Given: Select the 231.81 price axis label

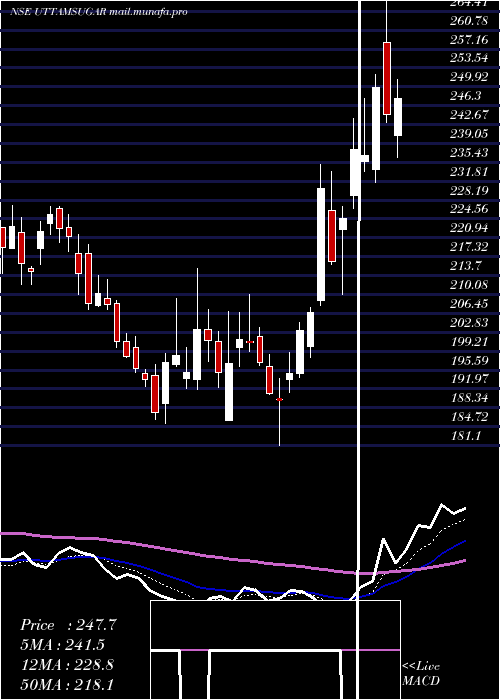Looking at the screenshot, I should coord(470,172).
